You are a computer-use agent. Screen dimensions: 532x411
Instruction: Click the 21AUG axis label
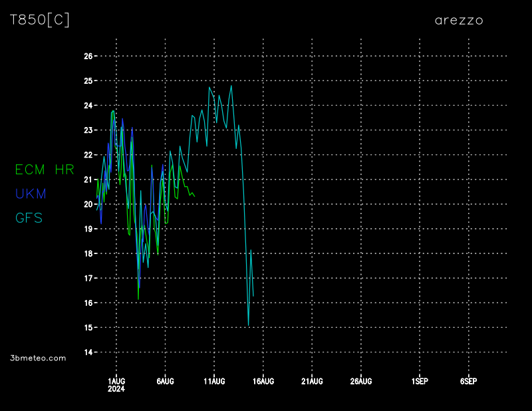click(x=312, y=381)
